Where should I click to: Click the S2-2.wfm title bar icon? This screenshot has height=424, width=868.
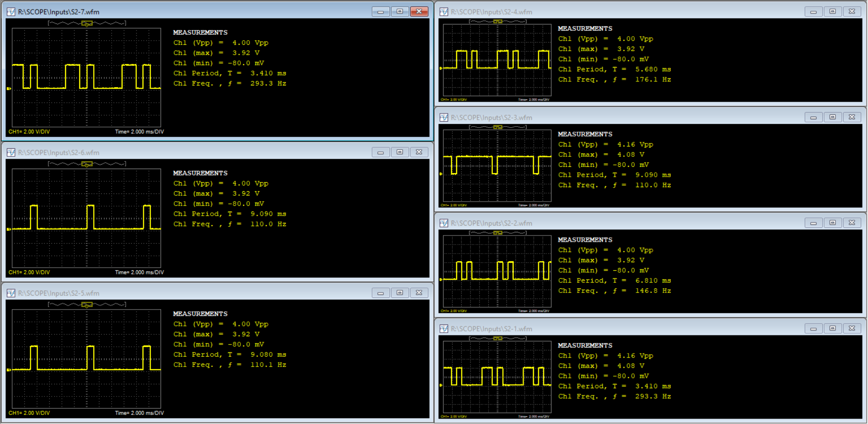coord(444,223)
